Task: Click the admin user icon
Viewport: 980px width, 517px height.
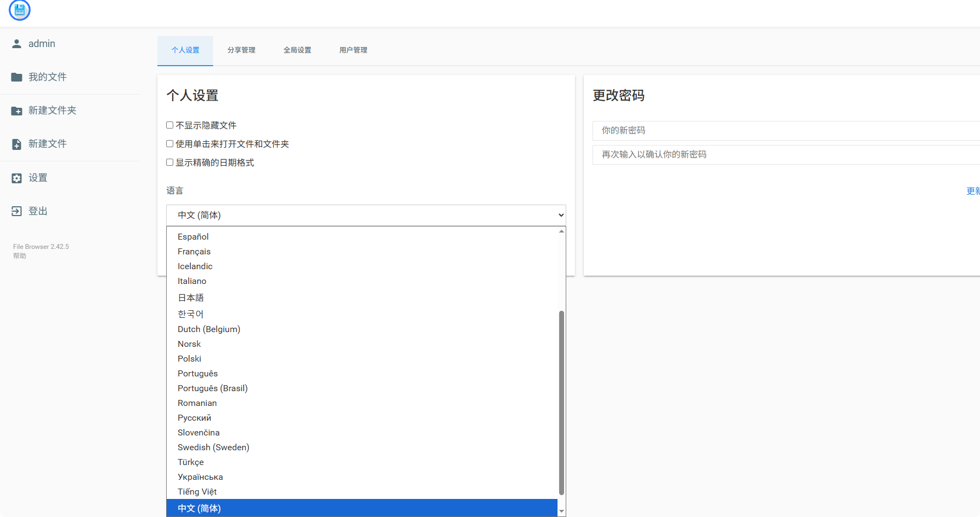Action: (17, 44)
